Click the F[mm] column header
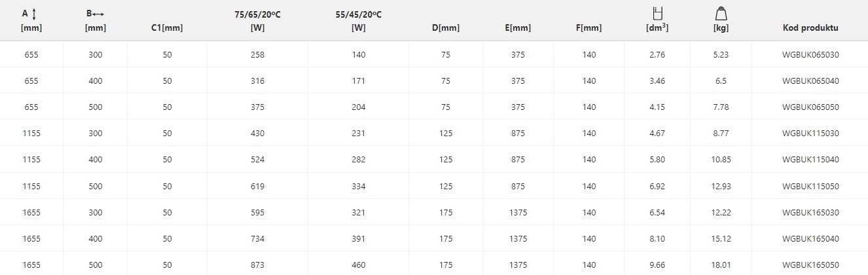The width and height of the screenshot is (868, 275). 588,28
